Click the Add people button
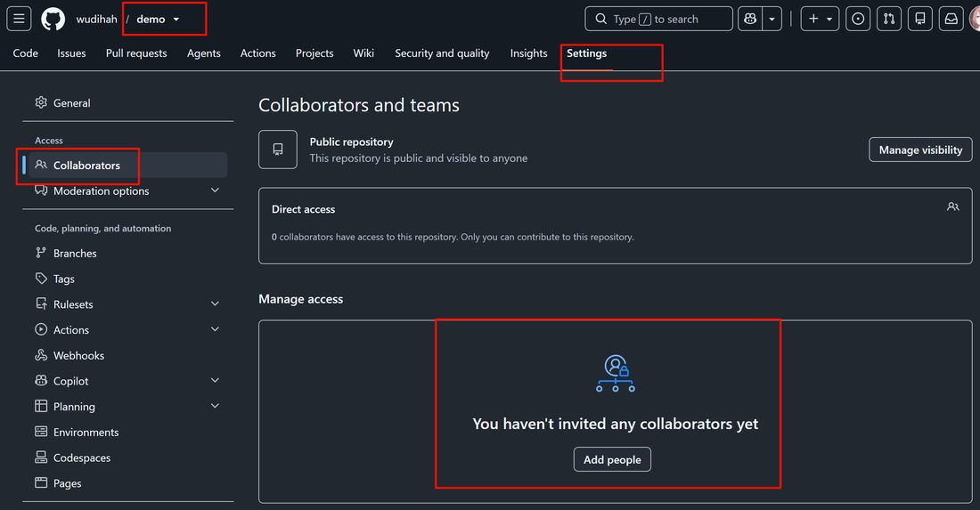Screen dimensions: 980x510 coord(613,459)
